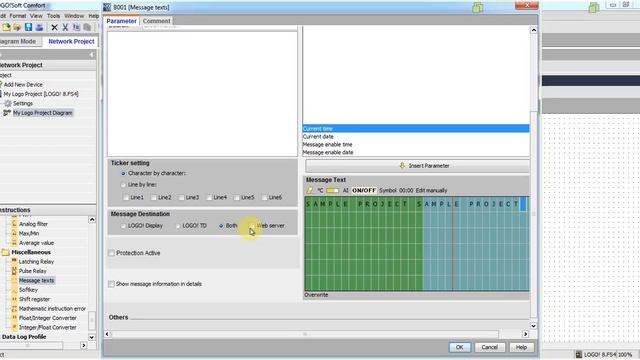
Task: Tick the Line3 checkbox
Action: (182, 198)
